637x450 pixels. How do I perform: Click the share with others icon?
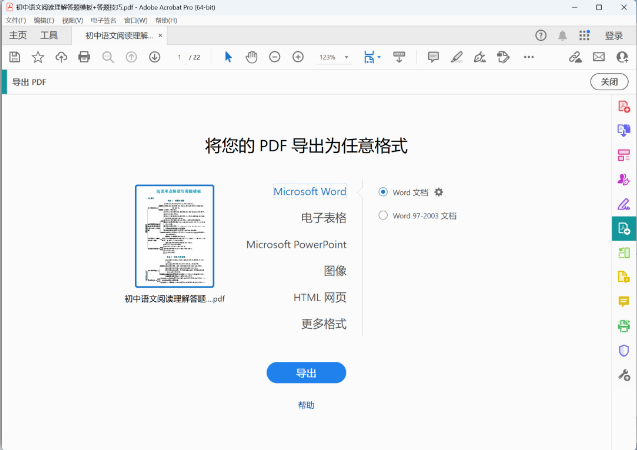pos(622,57)
